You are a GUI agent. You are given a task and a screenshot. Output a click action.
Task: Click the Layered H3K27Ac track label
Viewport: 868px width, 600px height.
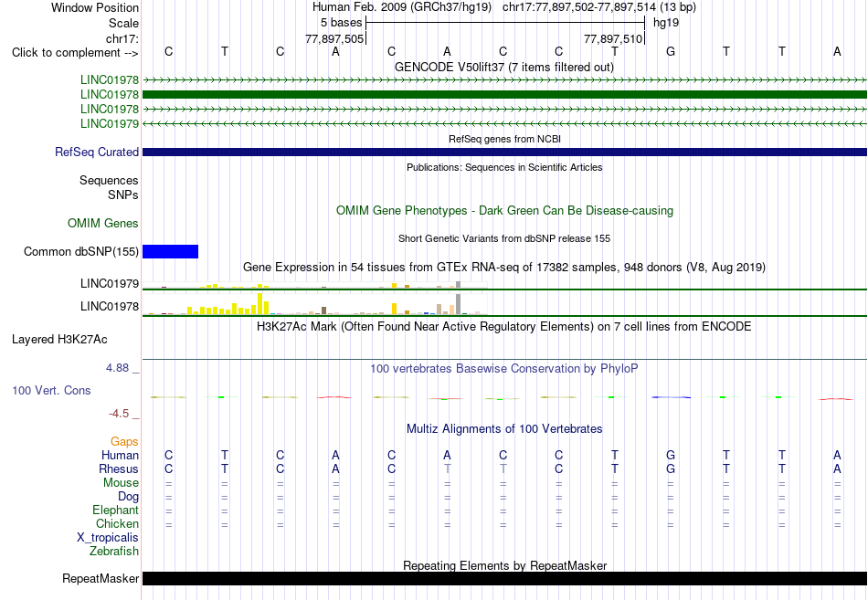point(59,340)
